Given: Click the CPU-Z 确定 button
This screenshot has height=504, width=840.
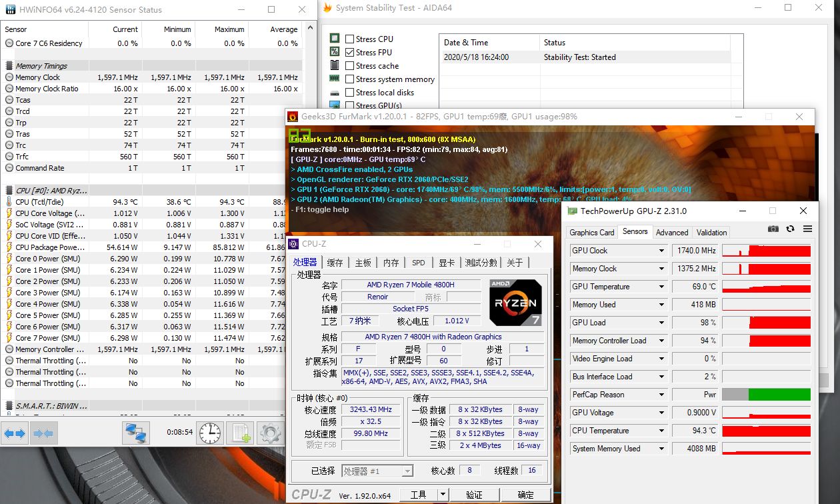Looking at the screenshot, I should [x=525, y=495].
